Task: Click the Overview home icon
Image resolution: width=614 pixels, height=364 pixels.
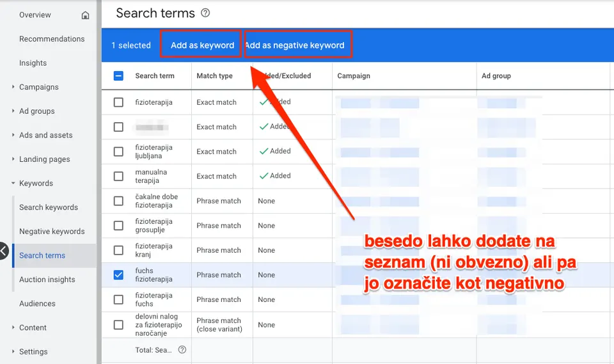Action: pos(85,15)
